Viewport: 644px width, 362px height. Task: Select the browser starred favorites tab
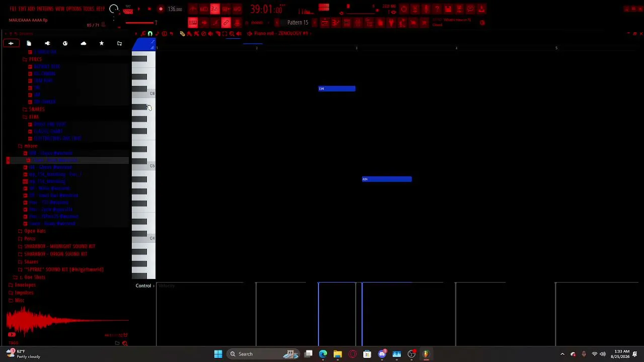[x=102, y=43]
